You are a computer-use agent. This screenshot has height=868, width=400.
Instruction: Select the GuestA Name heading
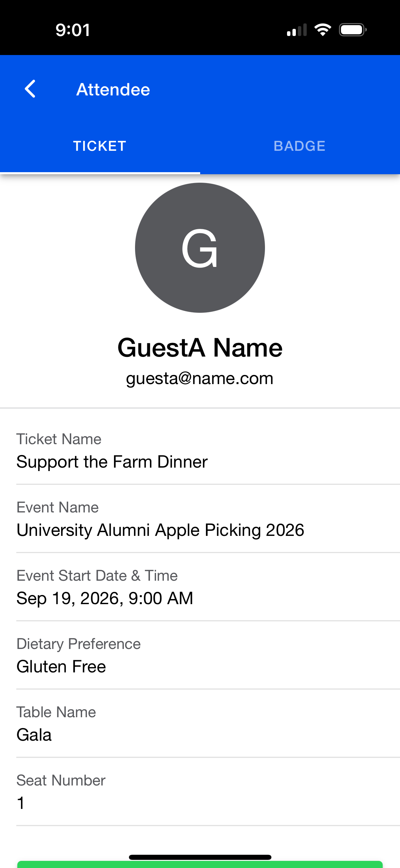(x=200, y=348)
